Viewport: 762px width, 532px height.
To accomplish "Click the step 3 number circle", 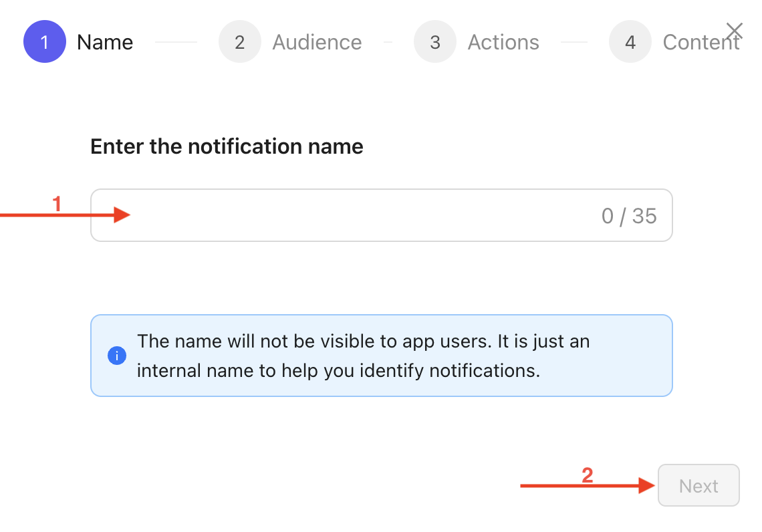I will [x=435, y=42].
